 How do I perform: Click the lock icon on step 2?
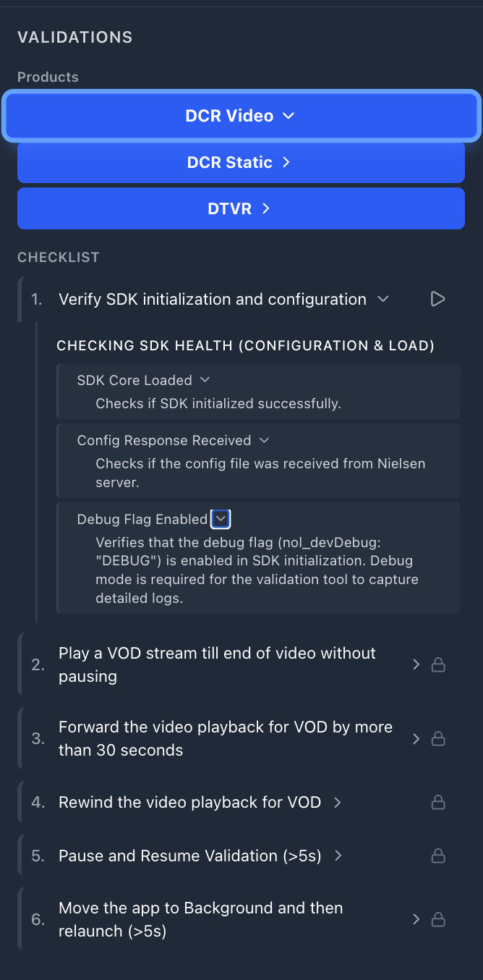pyautogui.click(x=438, y=664)
